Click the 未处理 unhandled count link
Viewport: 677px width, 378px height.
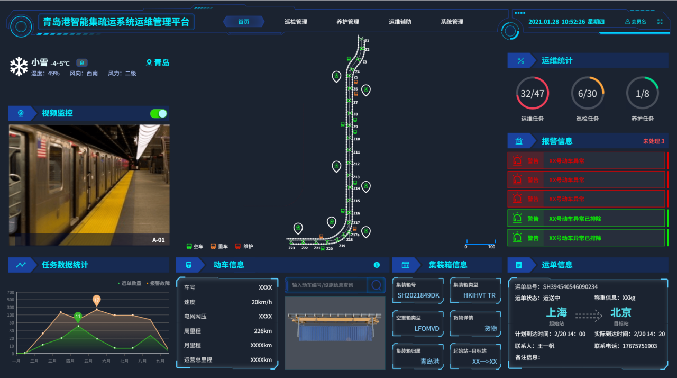tap(654, 141)
